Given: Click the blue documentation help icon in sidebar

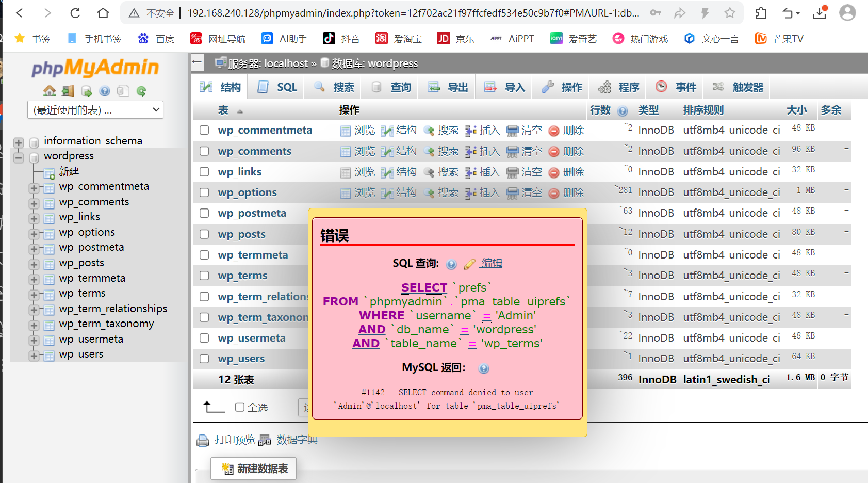Looking at the screenshot, I should (x=105, y=91).
